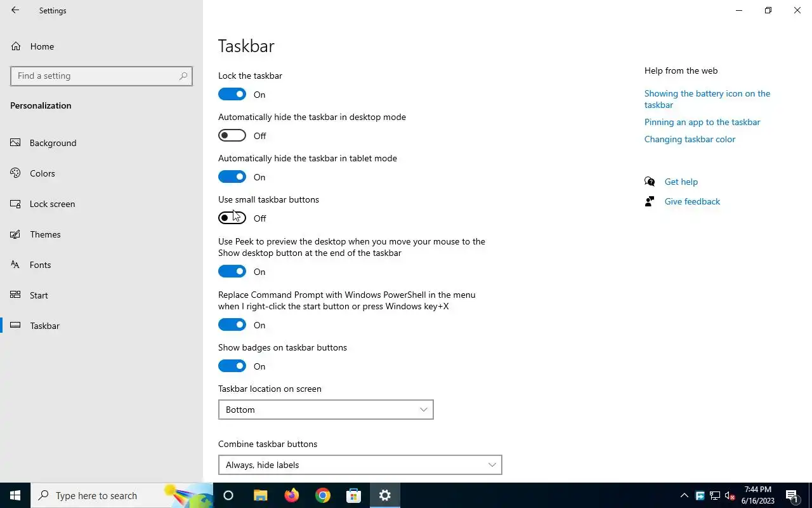Open Themes icon in sidebar
The height and width of the screenshot is (508, 812).
[16, 234]
